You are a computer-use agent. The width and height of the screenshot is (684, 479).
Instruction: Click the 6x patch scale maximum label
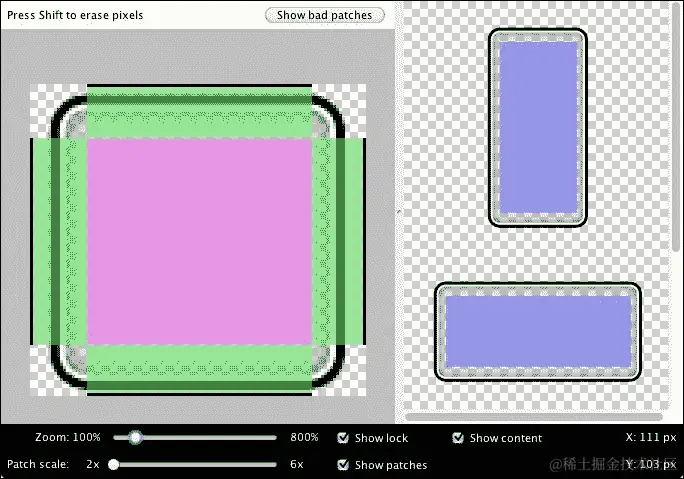click(x=297, y=464)
